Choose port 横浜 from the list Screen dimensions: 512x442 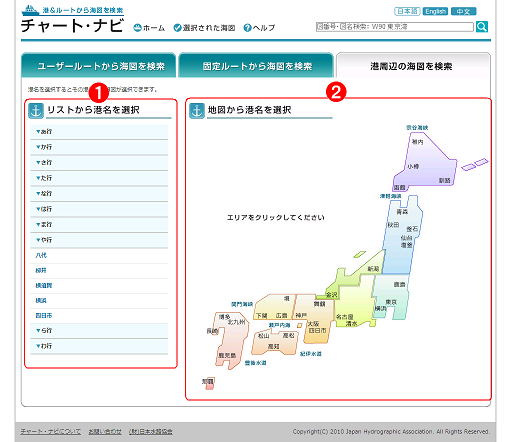[41, 300]
